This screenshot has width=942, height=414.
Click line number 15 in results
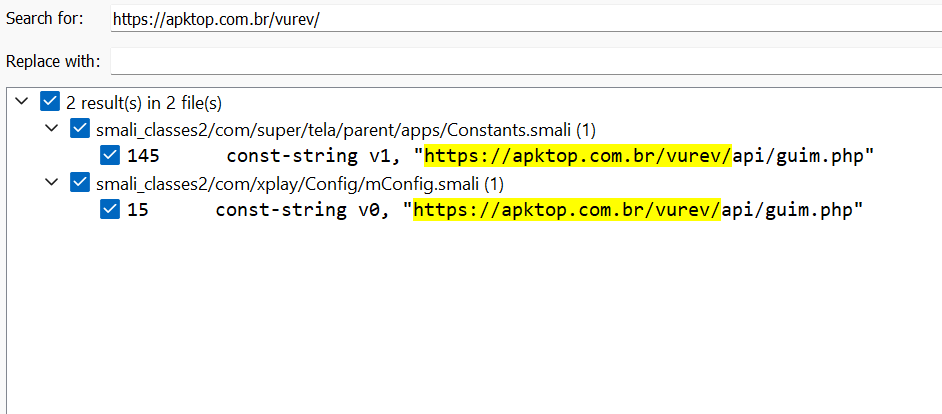138,210
